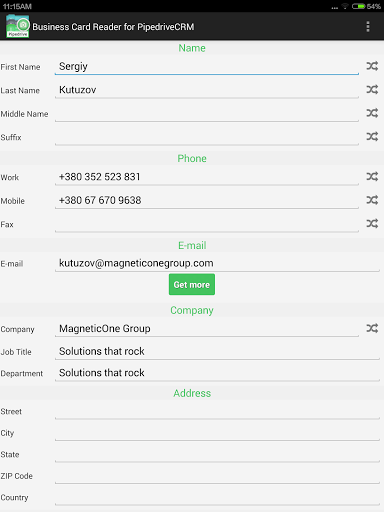Click the Get more button
384x512 pixels.
192,284
